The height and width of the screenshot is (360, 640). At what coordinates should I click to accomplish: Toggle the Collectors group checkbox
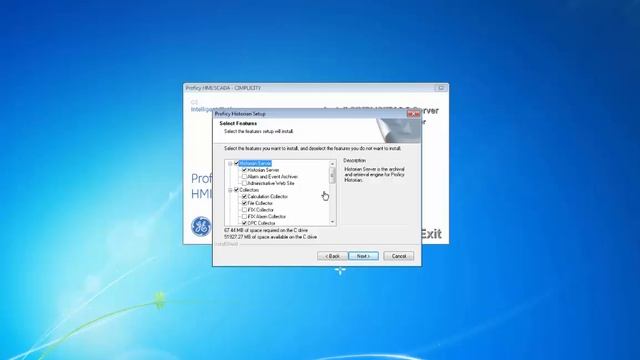[236, 190]
